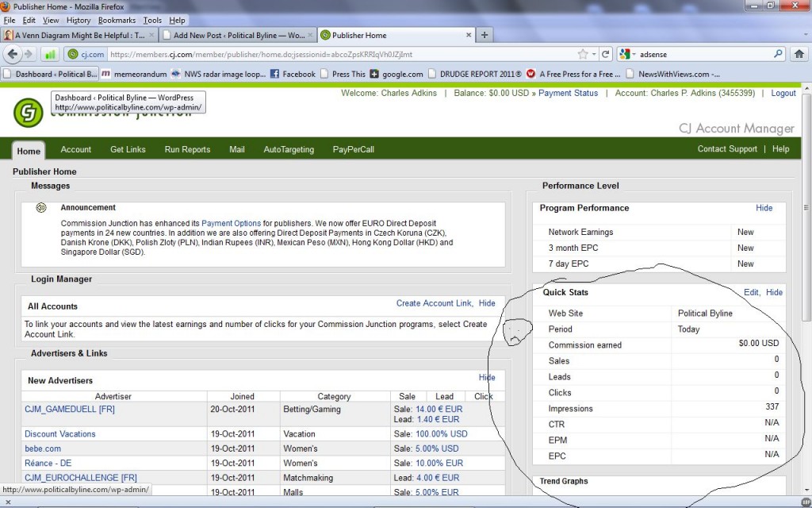This screenshot has height=508, width=812.
Task: Click the green signal bars toolbar icon
Action: tap(50, 54)
